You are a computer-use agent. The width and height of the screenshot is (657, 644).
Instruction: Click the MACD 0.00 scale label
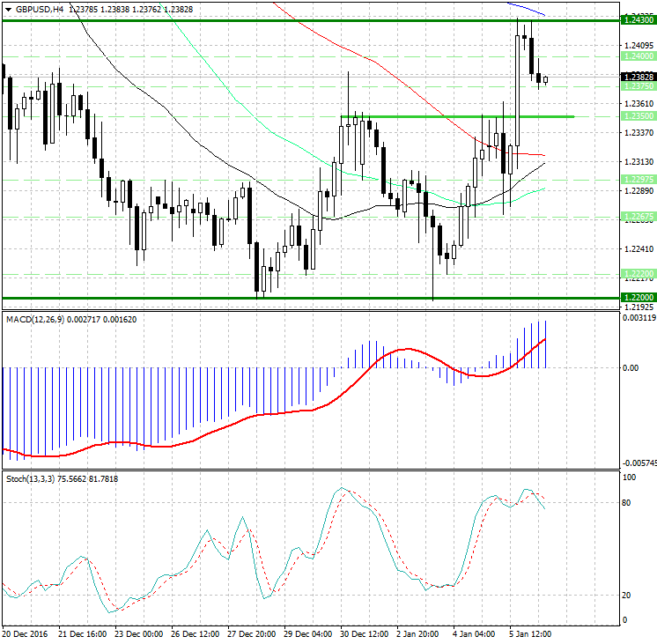pyautogui.click(x=630, y=368)
